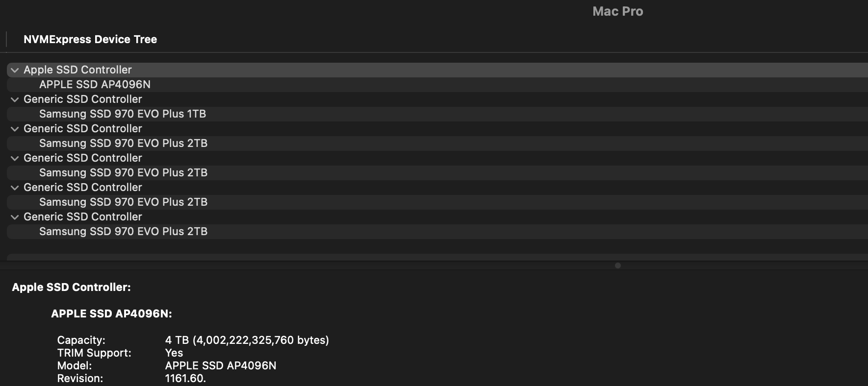868x386 pixels.
Task: Select the Apple SSD Controller tree row
Action: coord(437,70)
